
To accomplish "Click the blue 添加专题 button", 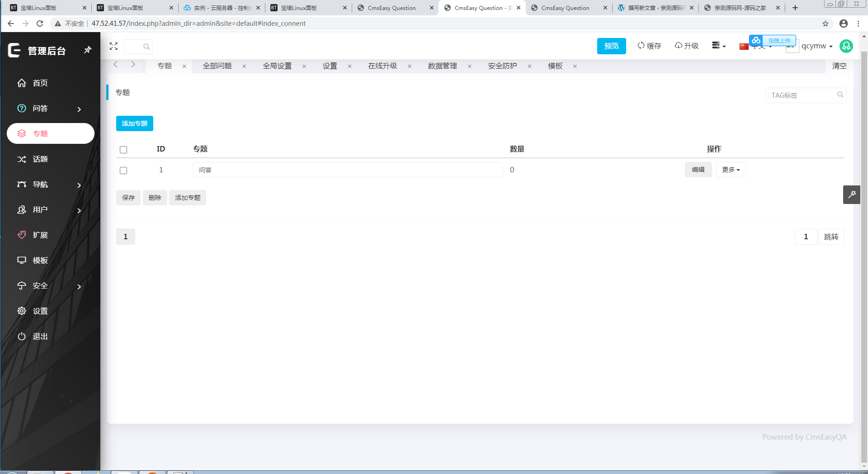I will (135, 123).
